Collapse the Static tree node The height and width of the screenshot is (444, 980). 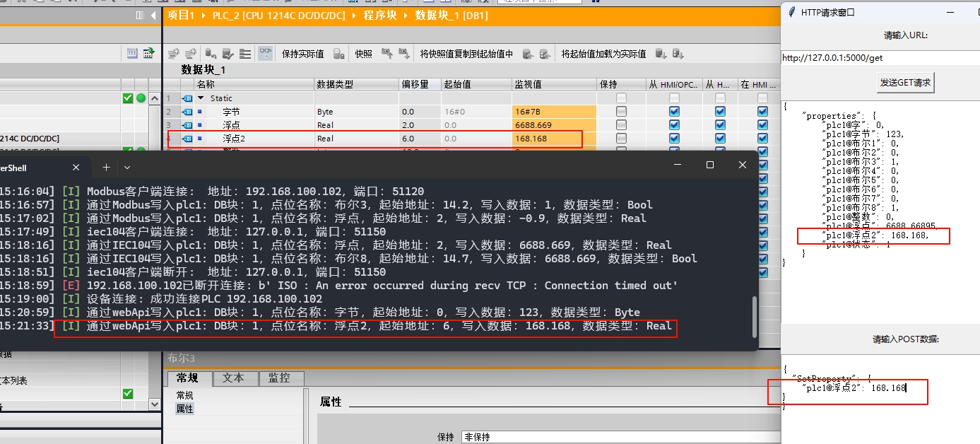pyautogui.click(x=201, y=98)
